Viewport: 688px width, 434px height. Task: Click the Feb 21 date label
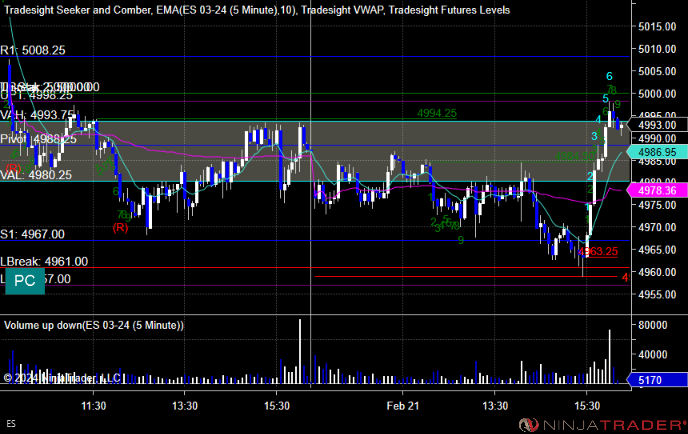pos(403,406)
